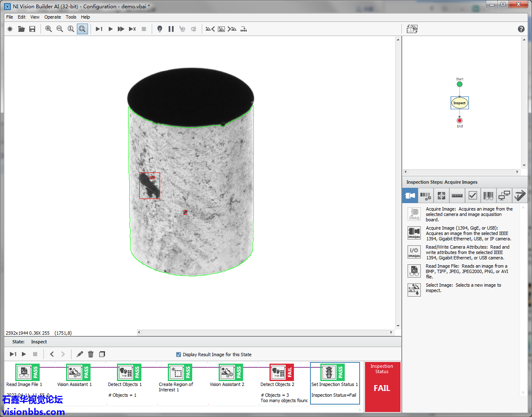Click the Inspect state node in diagram

459,103
